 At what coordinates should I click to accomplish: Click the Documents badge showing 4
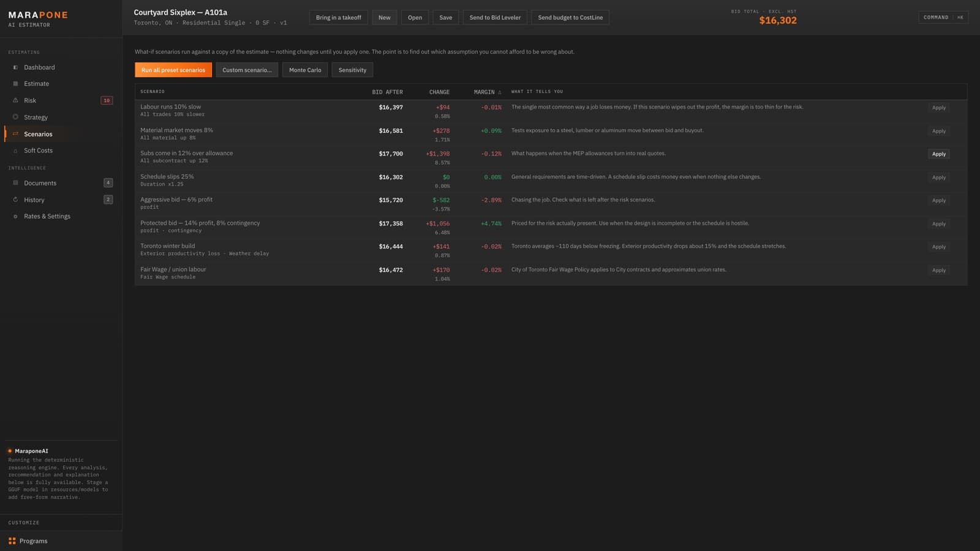coord(108,182)
